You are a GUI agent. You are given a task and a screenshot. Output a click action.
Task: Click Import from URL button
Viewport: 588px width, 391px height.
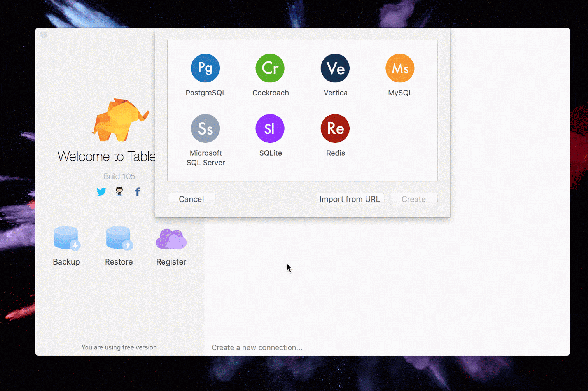[350, 199]
